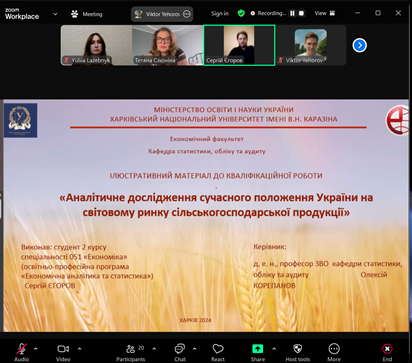Pause the recording
The height and width of the screenshot is (363, 412).
point(292,13)
